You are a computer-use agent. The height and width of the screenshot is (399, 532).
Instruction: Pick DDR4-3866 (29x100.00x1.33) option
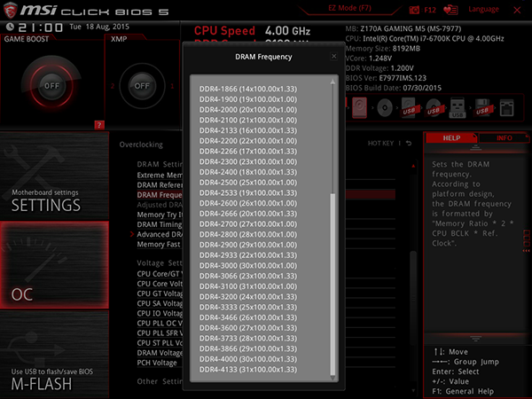tap(248, 348)
